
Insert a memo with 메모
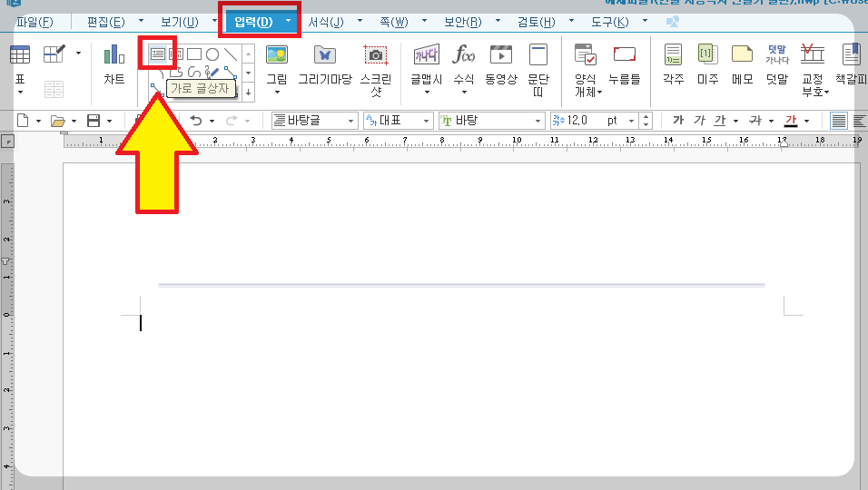[742, 64]
